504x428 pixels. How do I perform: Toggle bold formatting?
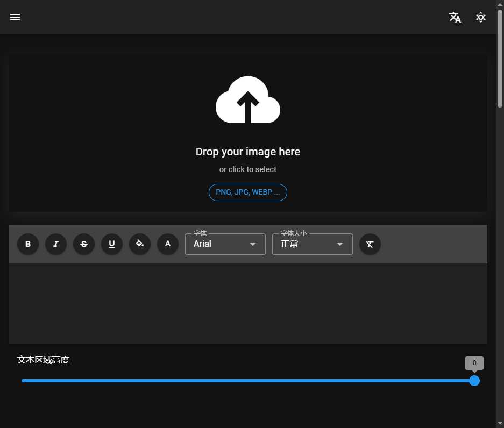click(x=28, y=244)
